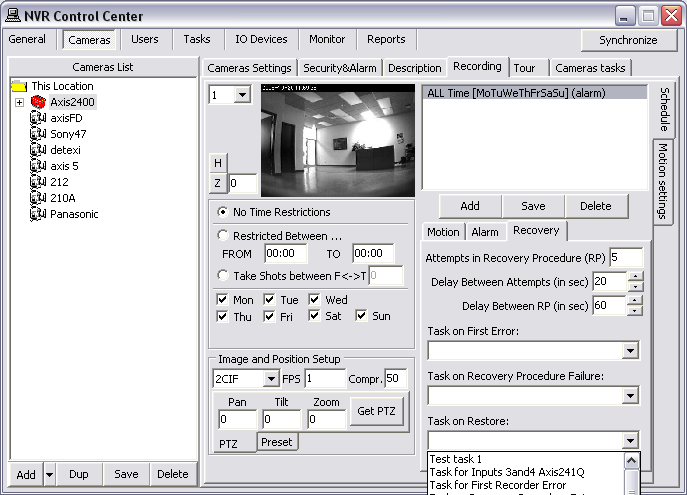Select the detexi camera icon
687x495 pixels.
pyautogui.click(x=39, y=150)
